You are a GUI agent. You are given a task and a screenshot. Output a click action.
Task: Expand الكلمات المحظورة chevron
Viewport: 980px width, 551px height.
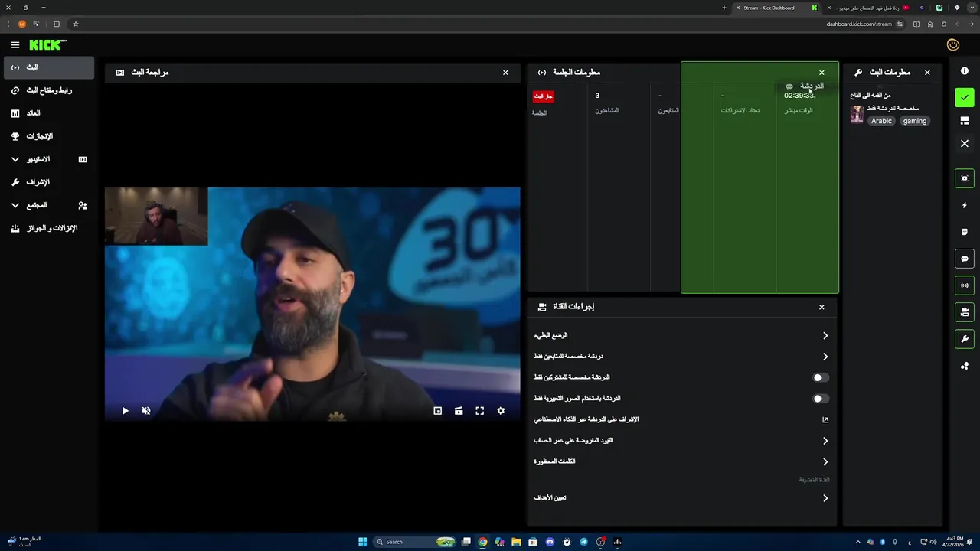pyautogui.click(x=825, y=462)
